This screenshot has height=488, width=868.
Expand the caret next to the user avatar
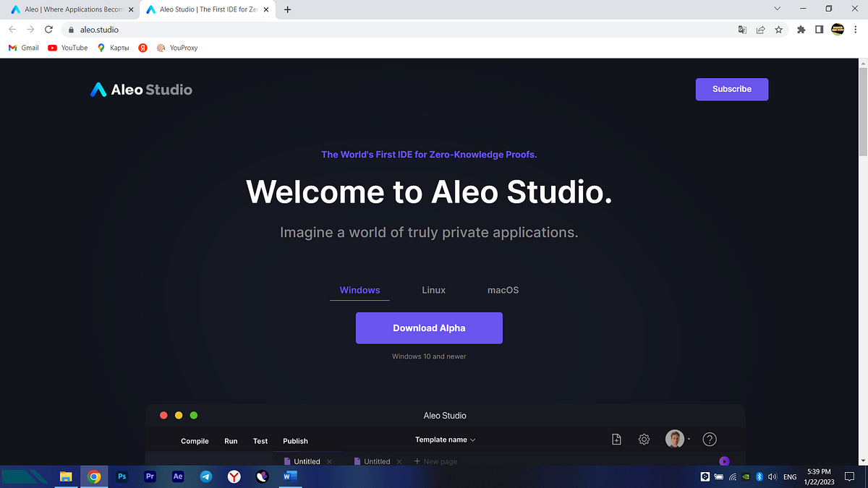click(689, 439)
